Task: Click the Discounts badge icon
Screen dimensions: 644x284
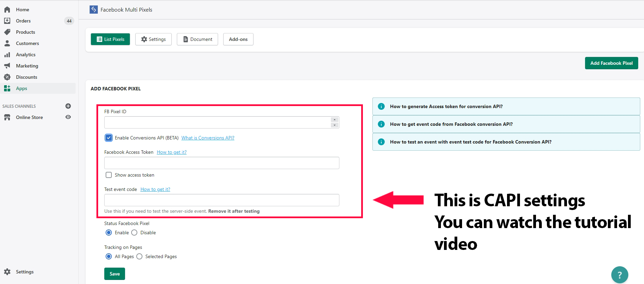Action: click(x=7, y=77)
